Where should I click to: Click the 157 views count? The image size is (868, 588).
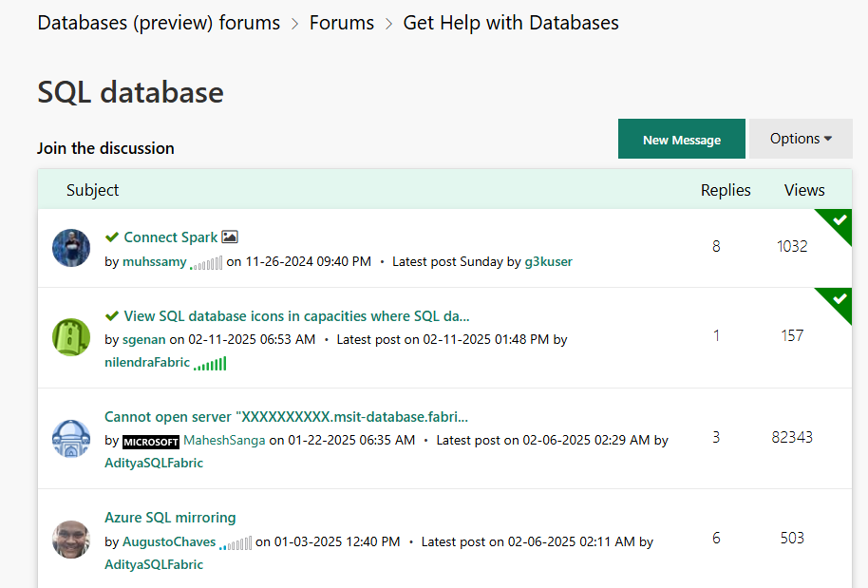click(792, 335)
